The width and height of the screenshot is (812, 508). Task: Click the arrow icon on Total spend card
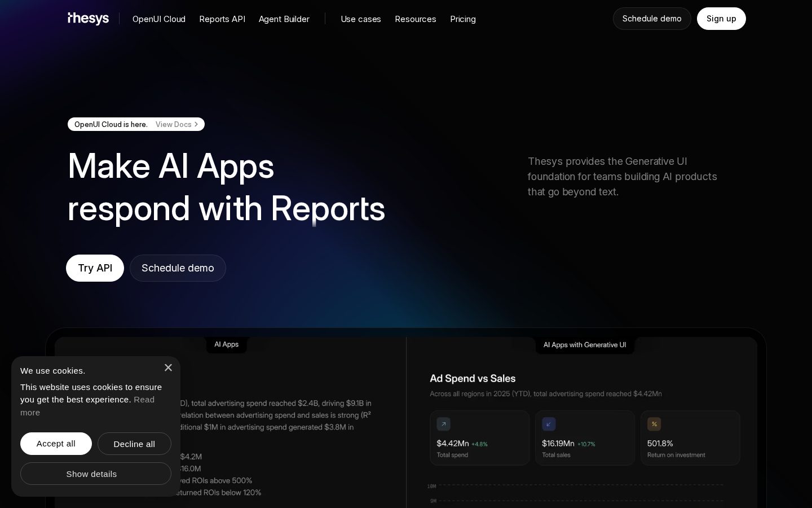444,424
